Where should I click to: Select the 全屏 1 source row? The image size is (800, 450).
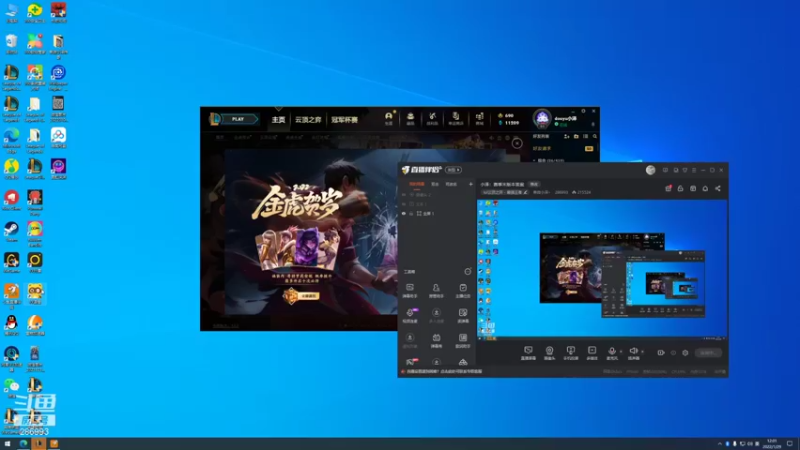click(x=437, y=214)
